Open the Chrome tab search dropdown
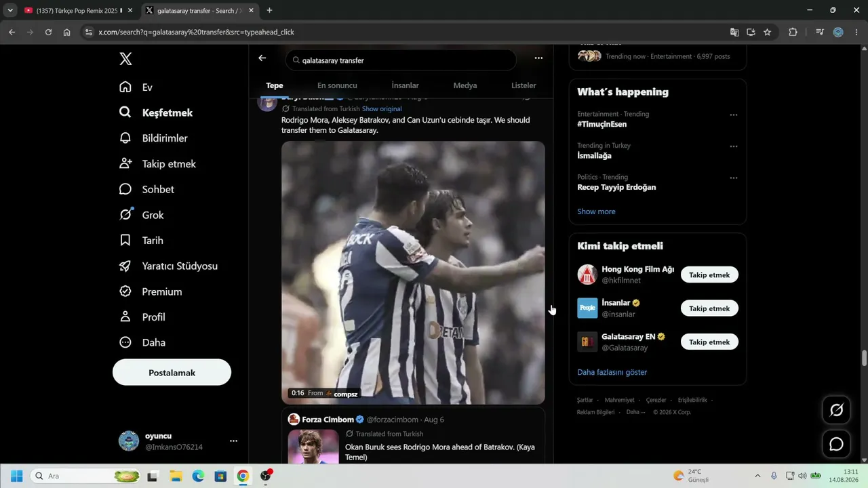This screenshot has width=868, height=488. (x=10, y=10)
